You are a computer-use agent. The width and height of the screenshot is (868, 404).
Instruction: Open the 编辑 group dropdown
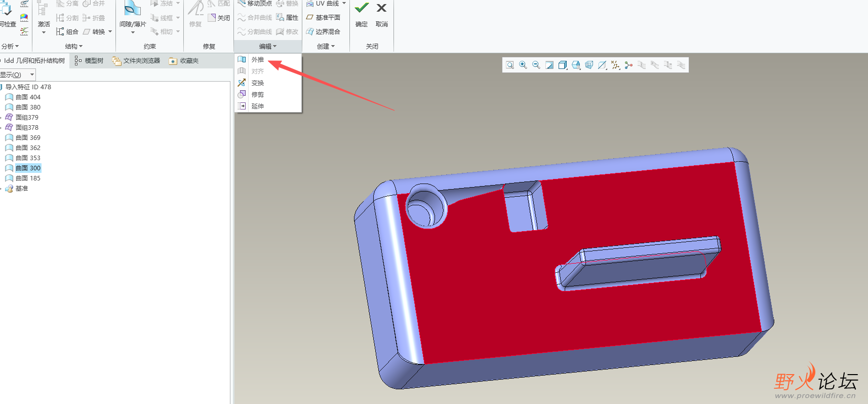[x=268, y=46]
